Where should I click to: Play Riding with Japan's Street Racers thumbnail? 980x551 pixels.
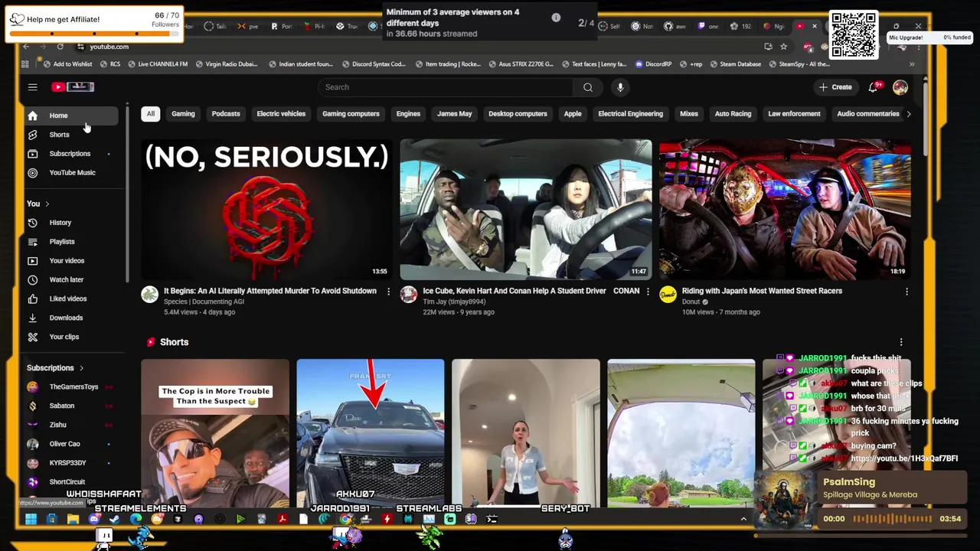(x=785, y=210)
